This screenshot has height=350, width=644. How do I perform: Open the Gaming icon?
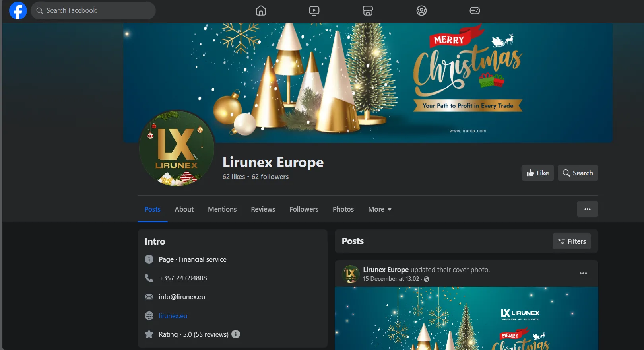(475, 10)
